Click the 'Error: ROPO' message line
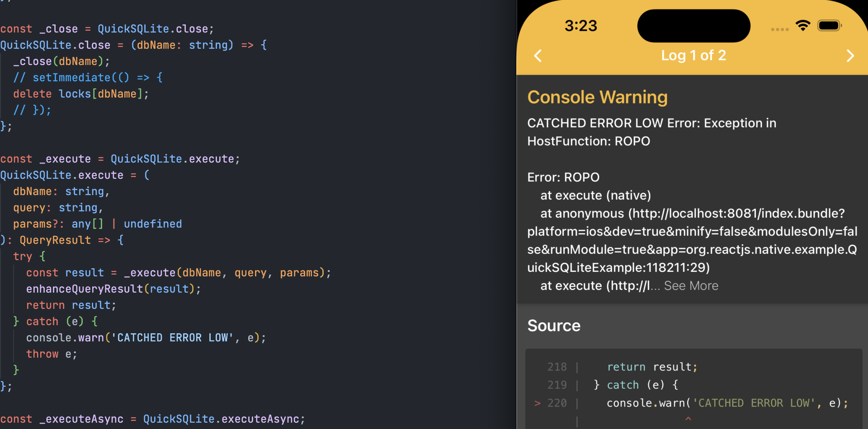Viewport: 868px width, 429px height. pos(563,177)
